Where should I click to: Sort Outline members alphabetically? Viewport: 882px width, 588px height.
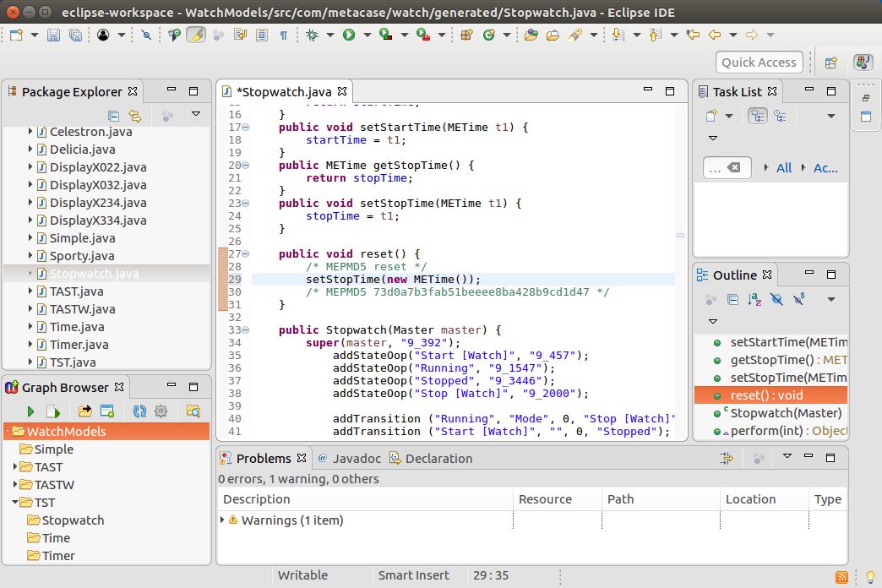(754, 299)
